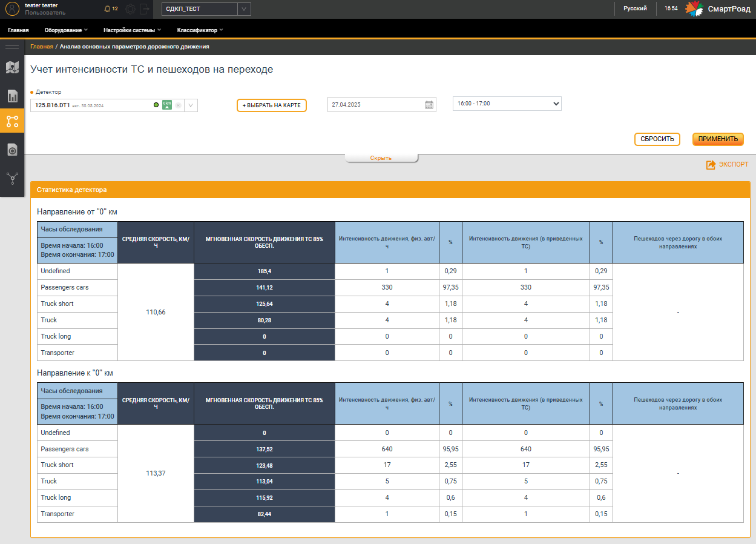The width and height of the screenshot is (756, 544).
Task: Collapse filters with the Скрыть tab
Action: pos(381,158)
